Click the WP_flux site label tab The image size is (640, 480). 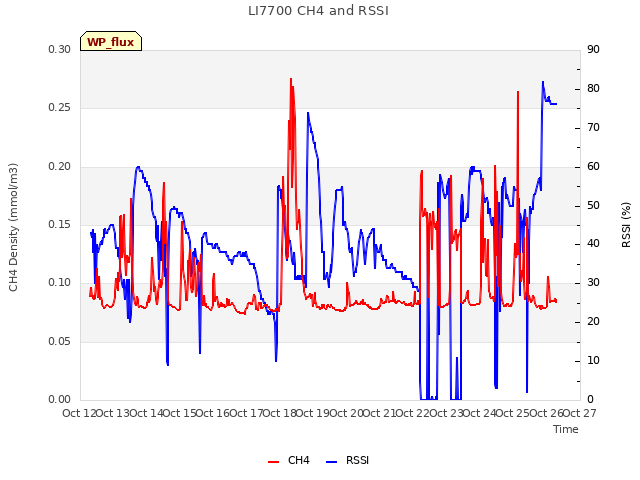111,41
